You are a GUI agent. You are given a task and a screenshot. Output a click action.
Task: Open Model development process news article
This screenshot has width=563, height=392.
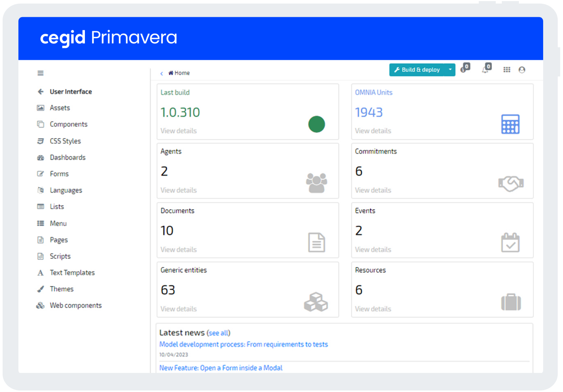(x=244, y=344)
